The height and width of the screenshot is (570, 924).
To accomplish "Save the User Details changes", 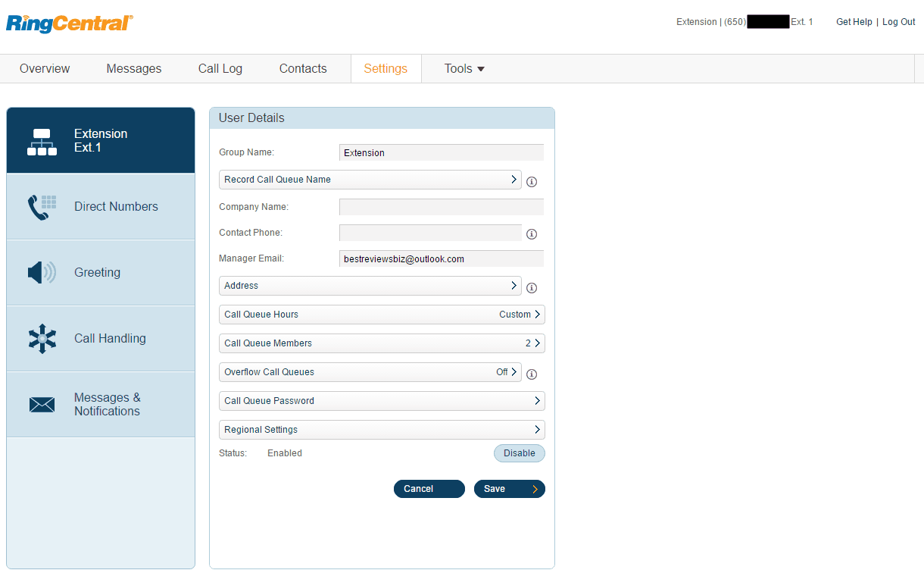I will [x=509, y=488].
